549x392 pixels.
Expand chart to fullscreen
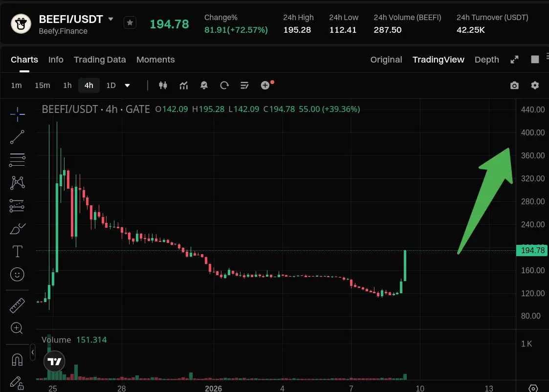pos(514,60)
